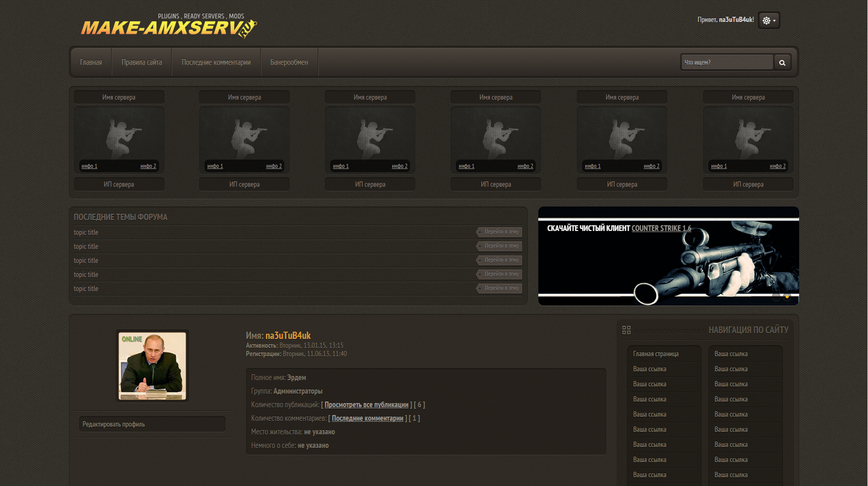This screenshot has width=868, height=486.
Task: Click the username na3uTuB4uk in the greeting
Action: 736,20
